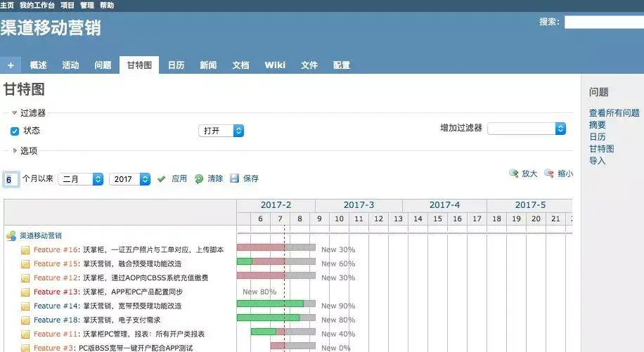Open 日历 link in the sidebar
Screen dimensions: 644x352
pos(597,136)
